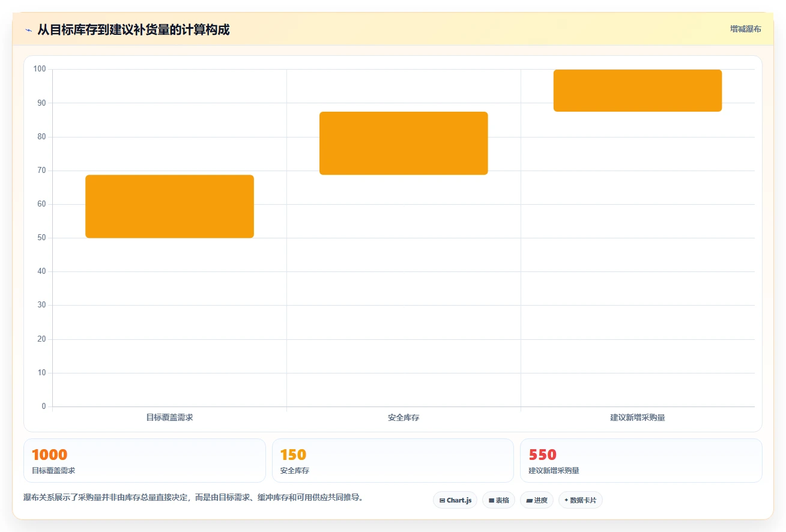This screenshot has height=532, width=786.
Task: Click the footnote text starting 瀑布关系展示了
Action: pyautogui.click(x=193, y=498)
